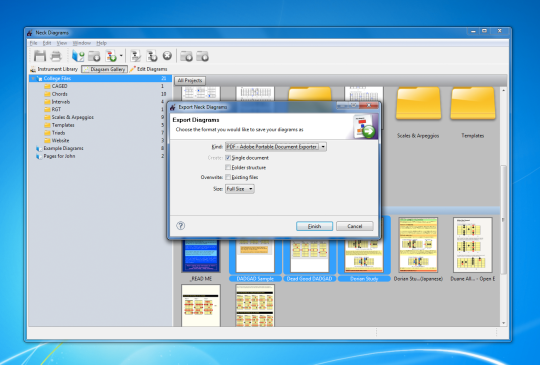Click the All Projects breadcrumb button
Viewport: 540px width, 365px height.
(190, 81)
